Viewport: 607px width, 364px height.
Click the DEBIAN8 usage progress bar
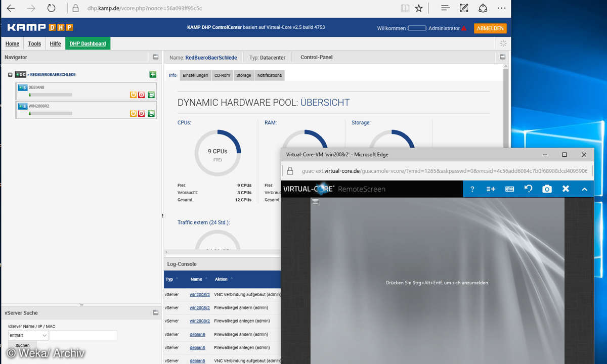(50, 95)
